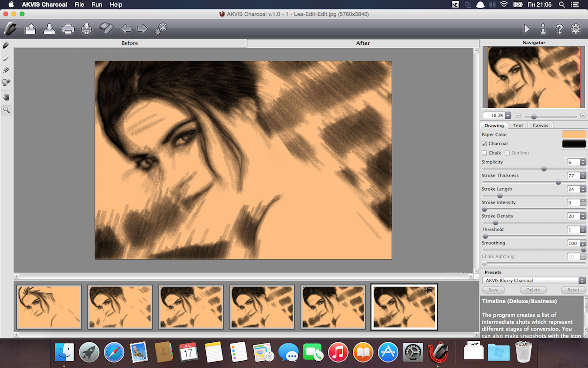This screenshot has width=588, height=368.
Task: Click the Run processing play button
Action: (526, 29)
